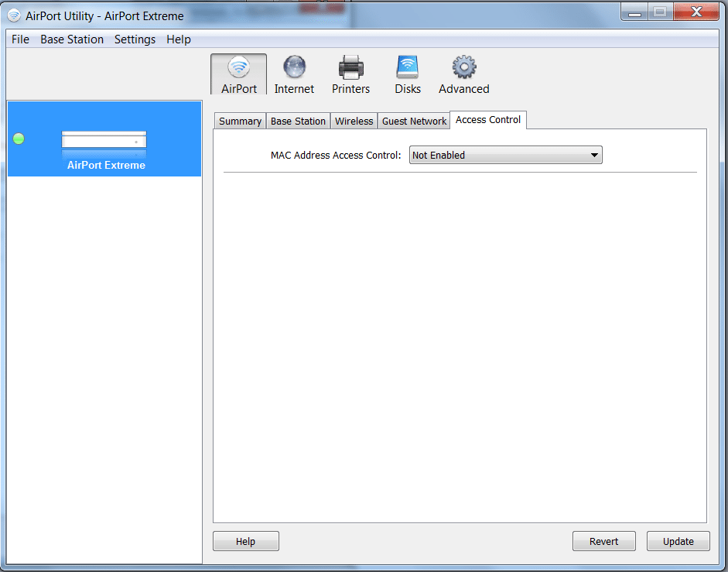
Task: Click the AirPort Utility title bar icon
Action: click(x=14, y=16)
